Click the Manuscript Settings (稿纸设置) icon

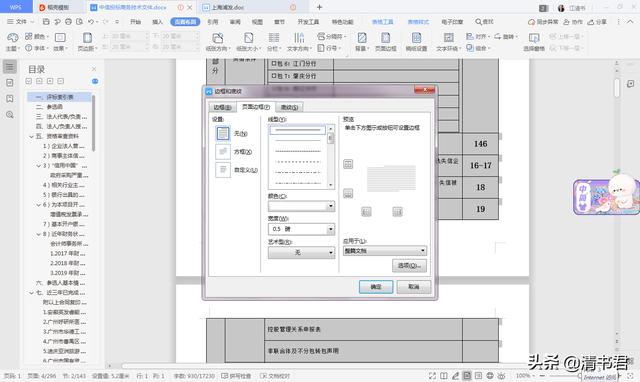coord(416,38)
